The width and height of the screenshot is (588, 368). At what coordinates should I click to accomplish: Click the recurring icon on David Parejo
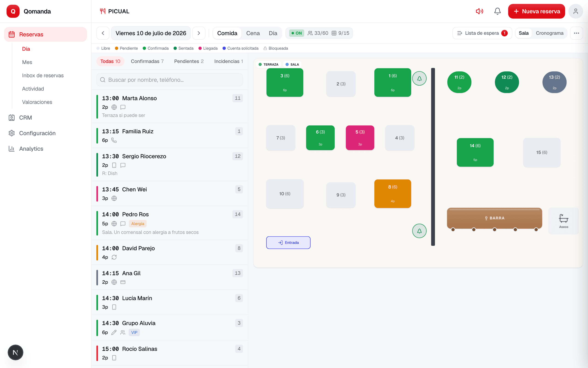(x=114, y=257)
